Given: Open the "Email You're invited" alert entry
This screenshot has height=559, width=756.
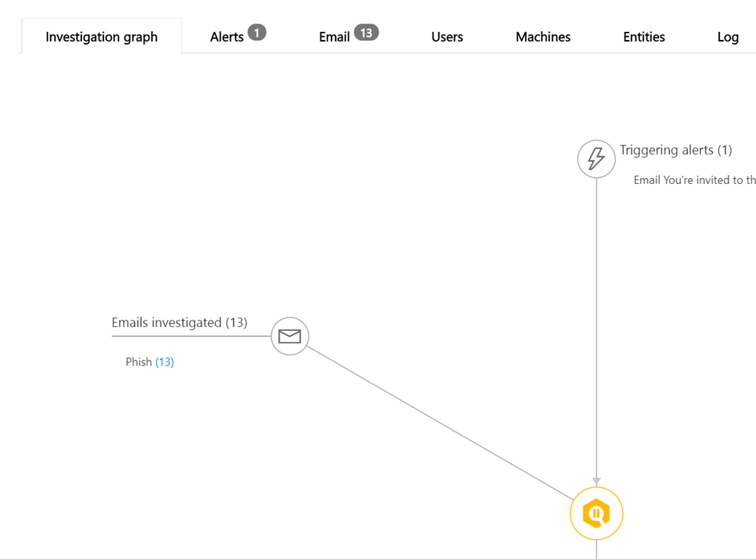Looking at the screenshot, I should coord(694,180).
